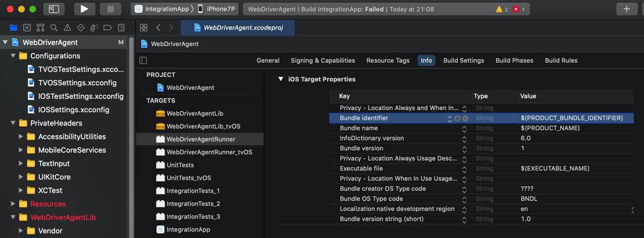Select the WebDriverAgent project under PROJECT
Viewport: 644px width, 238px height.
click(x=186, y=88)
